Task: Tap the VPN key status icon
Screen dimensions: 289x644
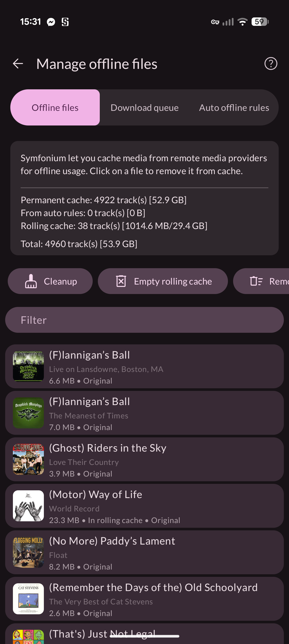Action: click(x=215, y=22)
